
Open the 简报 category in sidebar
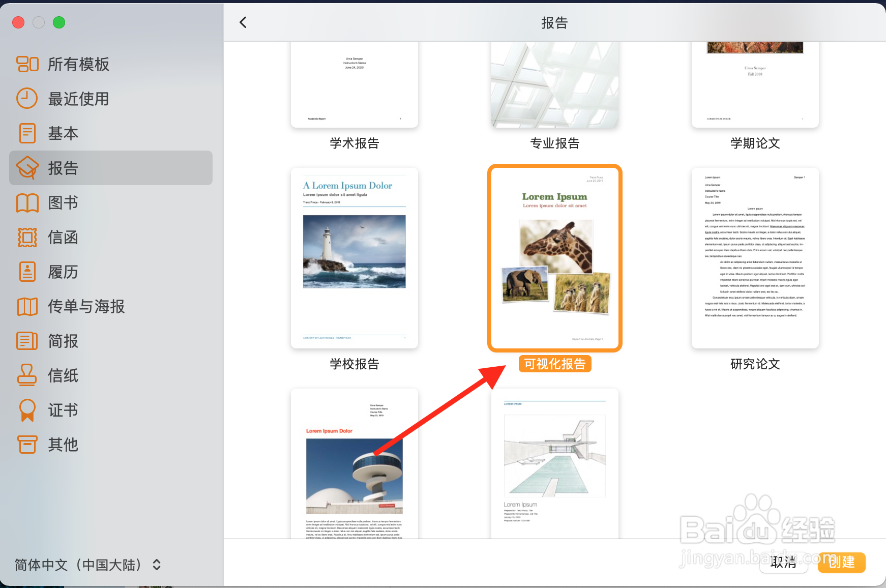[27, 341]
